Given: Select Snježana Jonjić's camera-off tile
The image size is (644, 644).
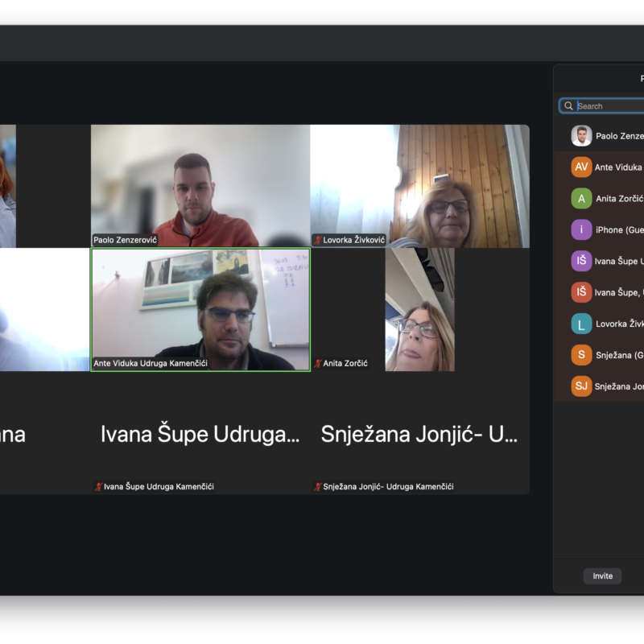Looking at the screenshot, I should [x=419, y=433].
